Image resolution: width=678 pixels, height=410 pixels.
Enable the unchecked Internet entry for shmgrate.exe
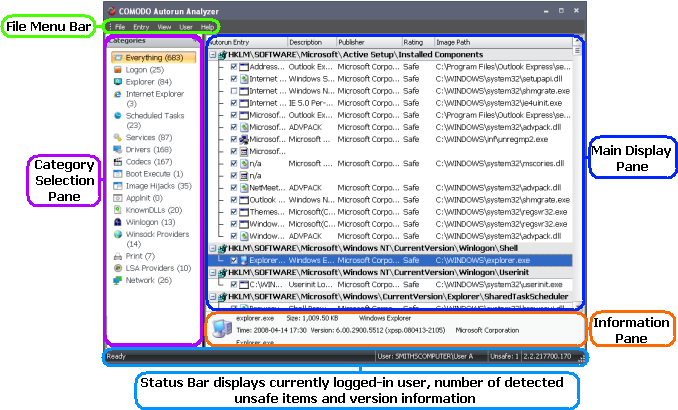[234, 91]
